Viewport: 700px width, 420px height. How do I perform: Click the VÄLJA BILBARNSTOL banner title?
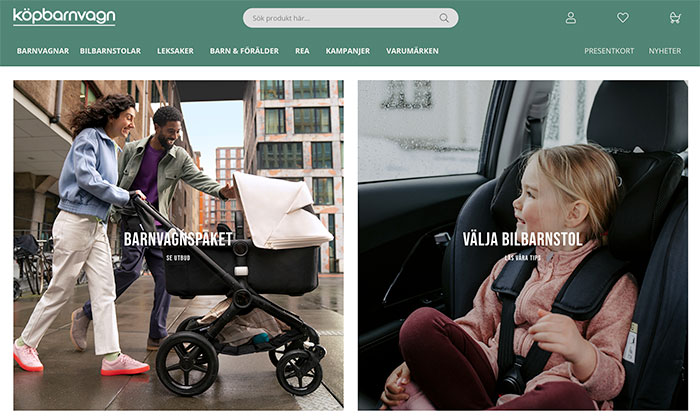[x=522, y=239]
